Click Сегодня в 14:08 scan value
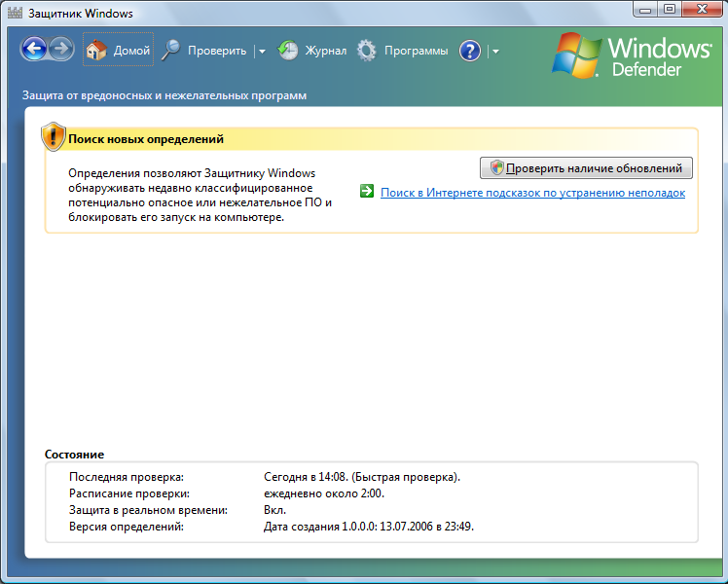Screen dimensions: 728x584 tap(362, 477)
